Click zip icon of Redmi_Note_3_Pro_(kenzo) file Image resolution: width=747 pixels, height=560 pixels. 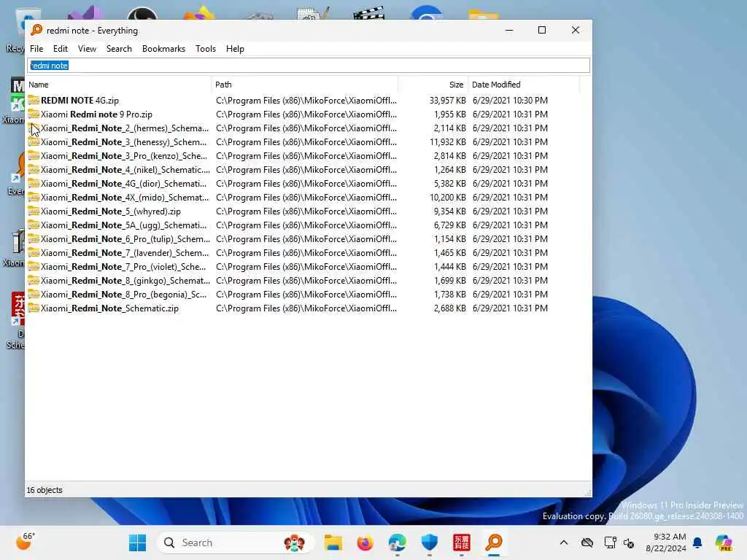pos(34,156)
